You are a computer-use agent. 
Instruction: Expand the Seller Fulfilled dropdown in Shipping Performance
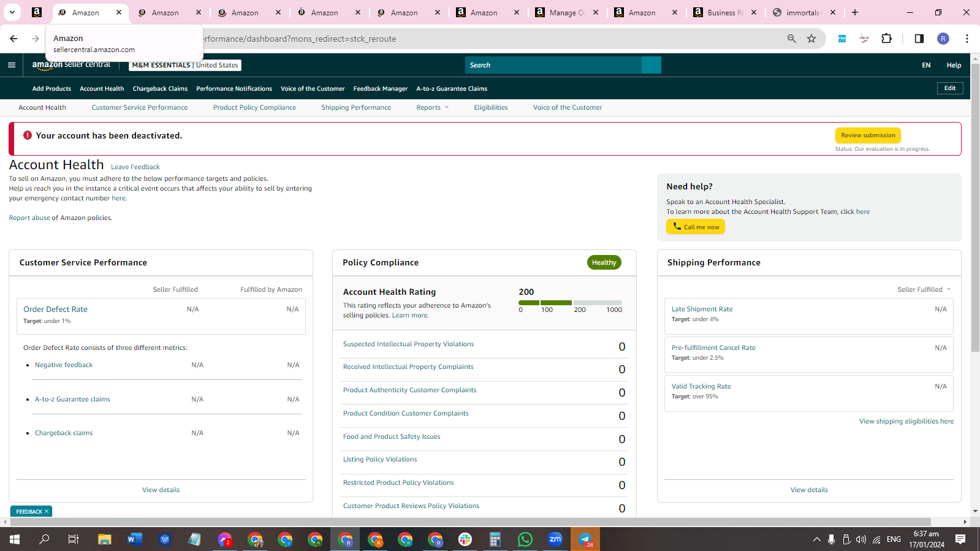coord(924,289)
